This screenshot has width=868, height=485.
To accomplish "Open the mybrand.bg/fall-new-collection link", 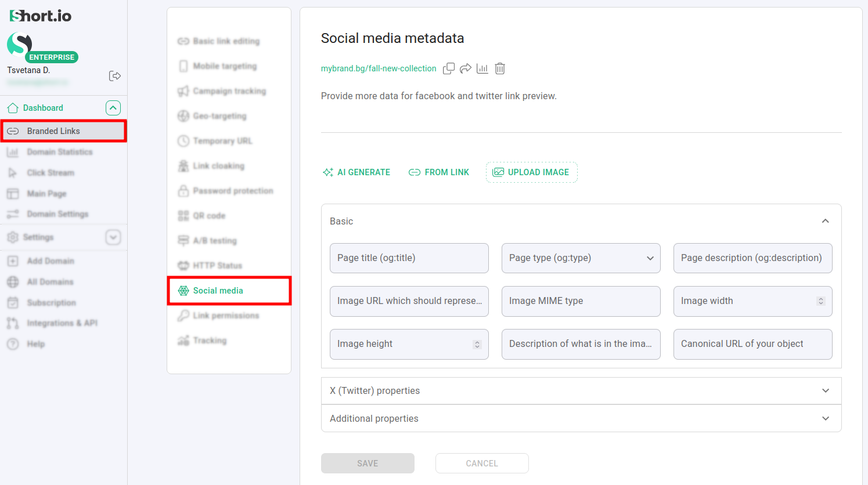I will pyautogui.click(x=379, y=68).
